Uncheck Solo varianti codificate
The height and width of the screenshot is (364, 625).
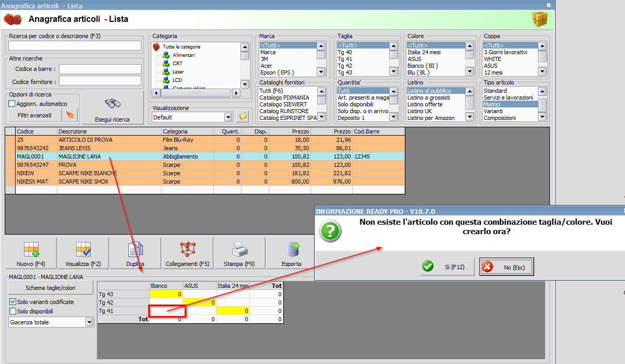click(13, 302)
